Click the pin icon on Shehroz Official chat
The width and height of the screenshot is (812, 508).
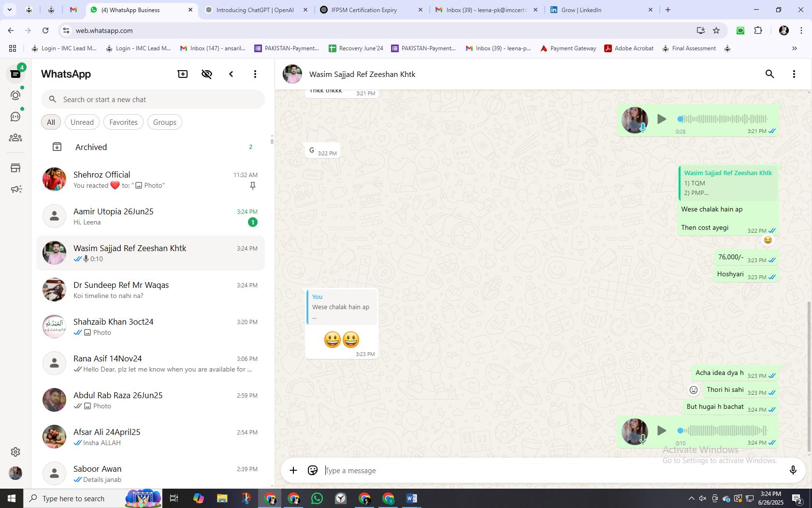pos(252,186)
